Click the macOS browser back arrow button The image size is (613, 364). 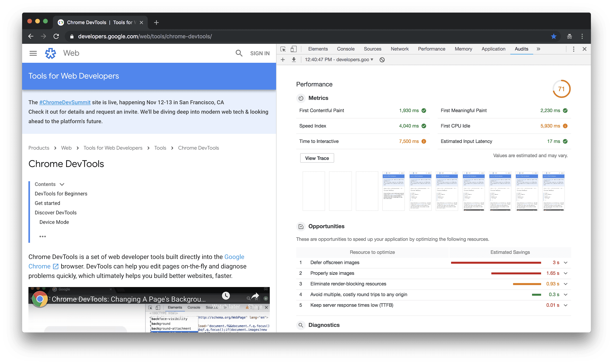point(31,36)
